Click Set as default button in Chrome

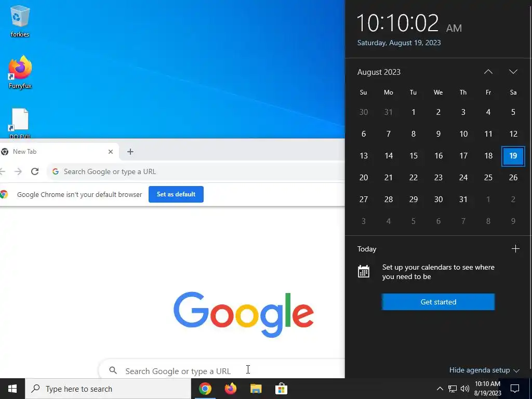[x=176, y=194]
